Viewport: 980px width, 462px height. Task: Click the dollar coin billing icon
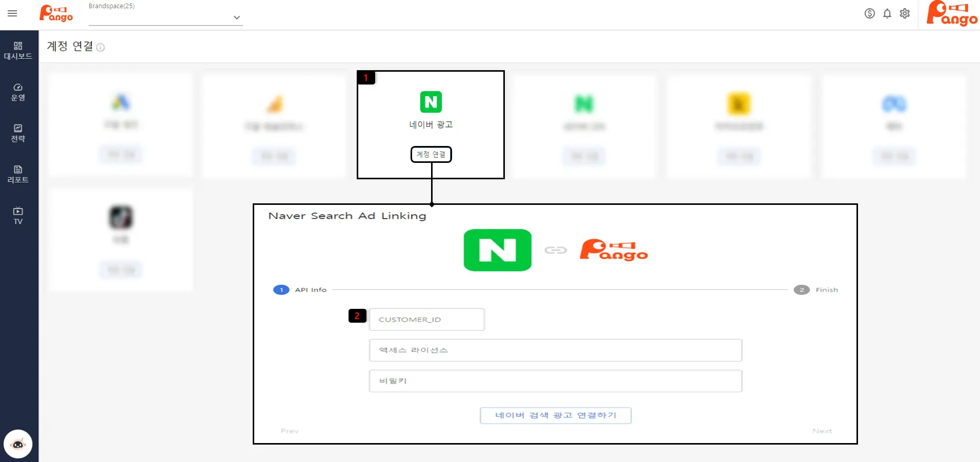869,14
